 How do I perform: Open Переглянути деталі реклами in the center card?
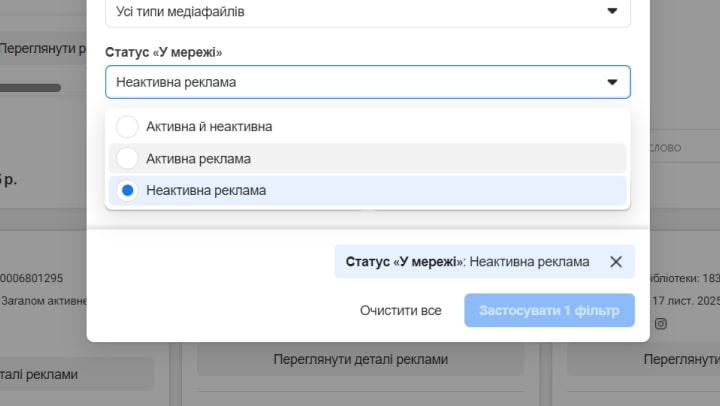(x=360, y=359)
